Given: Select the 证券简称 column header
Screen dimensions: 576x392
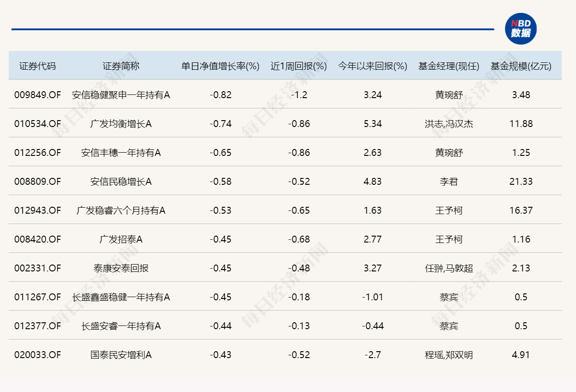Looking at the screenshot, I should pos(121,66).
